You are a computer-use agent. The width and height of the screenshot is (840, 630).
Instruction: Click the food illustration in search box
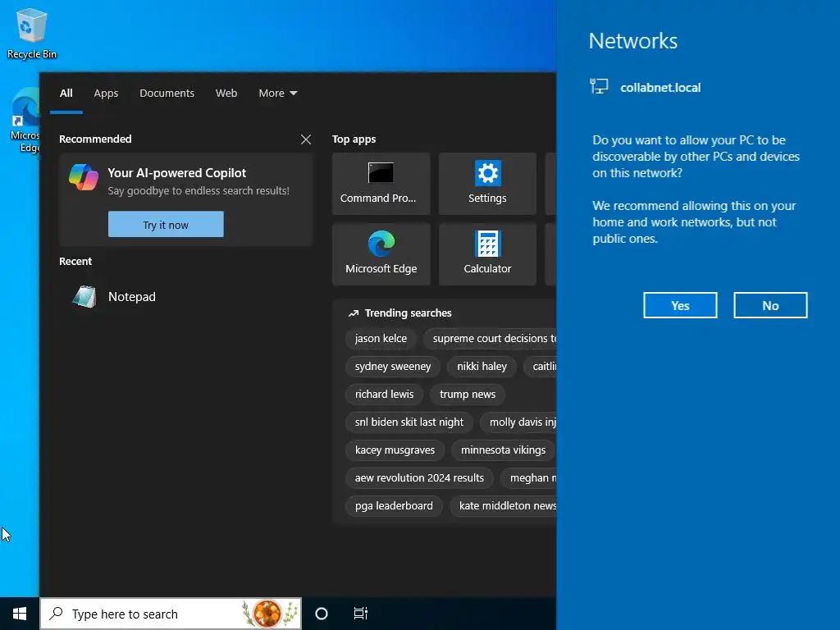pos(270,614)
